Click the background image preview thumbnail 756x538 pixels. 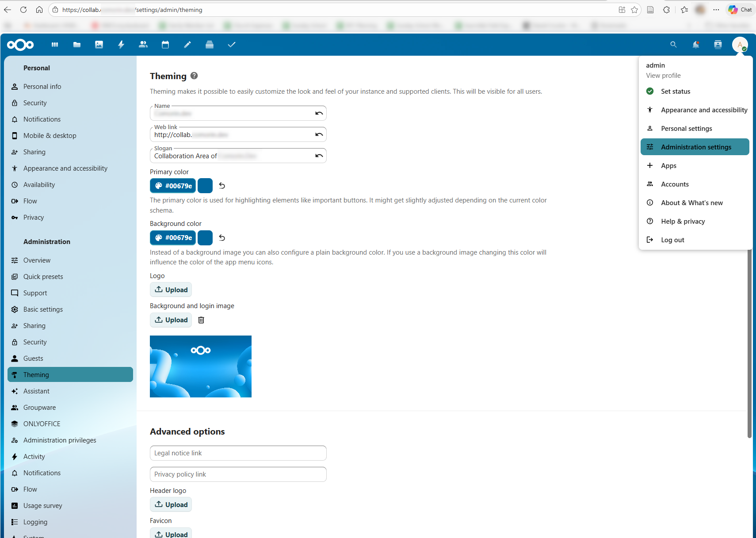pos(201,366)
